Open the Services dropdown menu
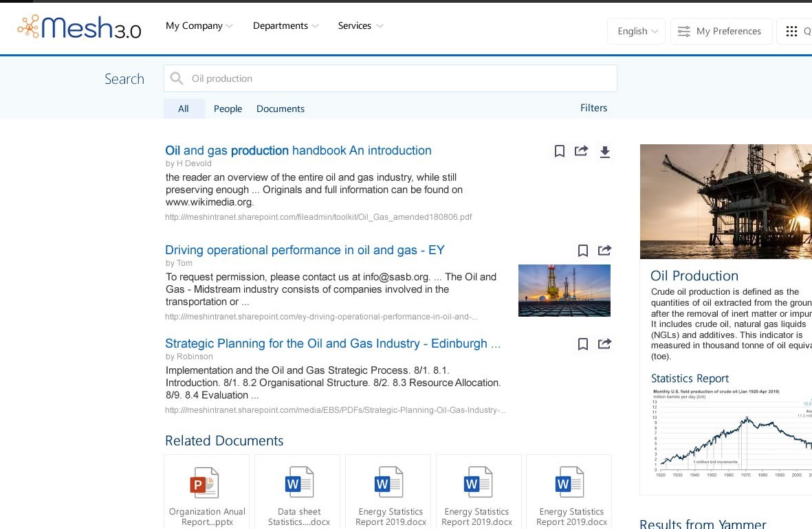Viewport: 812px width, 529px height. click(x=360, y=26)
